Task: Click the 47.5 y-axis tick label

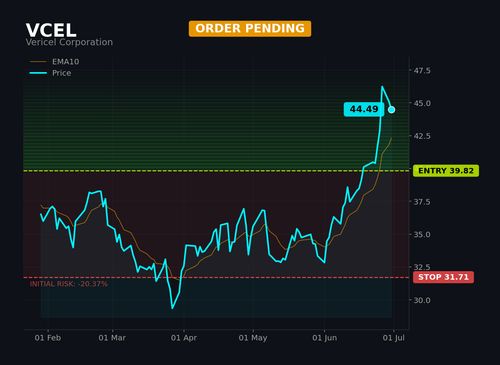Action: (x=422, y=71)
